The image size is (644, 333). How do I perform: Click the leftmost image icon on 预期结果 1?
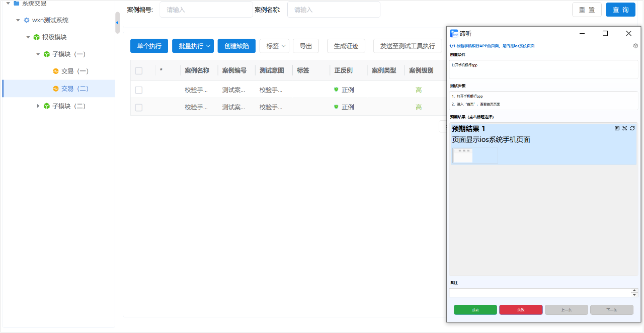click(x=617, y=128)
